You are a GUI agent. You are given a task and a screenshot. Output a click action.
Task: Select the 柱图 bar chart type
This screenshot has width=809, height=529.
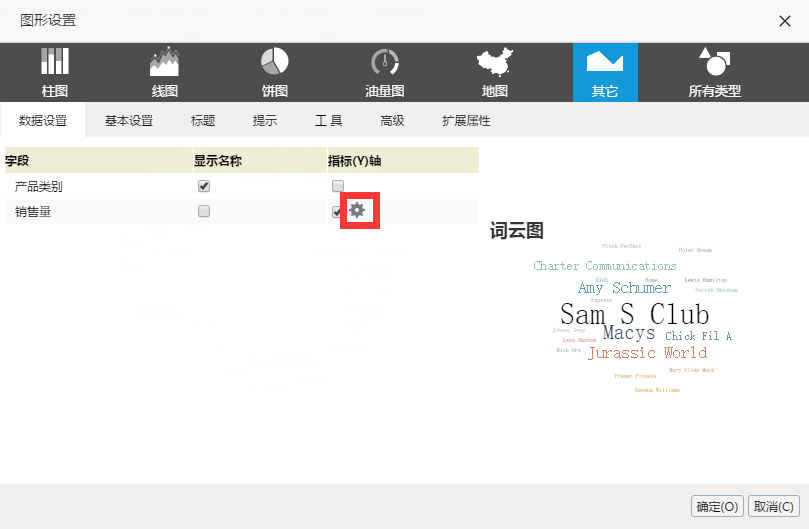[x=55, y=72]
